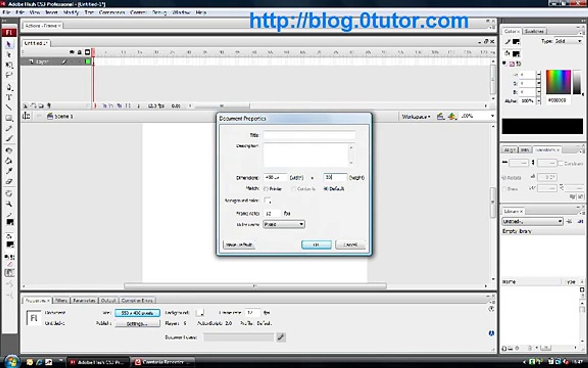
Task: Click the New Symbol icon in Library panel
Action: pos(504,348)
